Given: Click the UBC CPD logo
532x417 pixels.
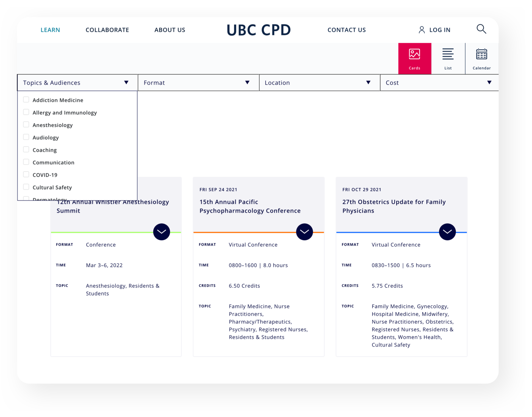Looking at the screenshot, I should [x=259, y=30].
